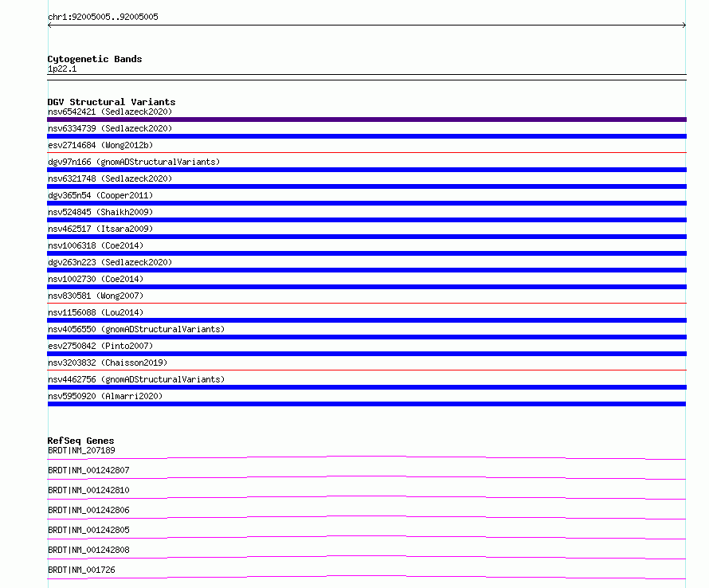Open variant nsv5950920 (Almarri2020) label
Image resolution: width=709 pixels, height=588 pixels.
[x=105, y=396]
